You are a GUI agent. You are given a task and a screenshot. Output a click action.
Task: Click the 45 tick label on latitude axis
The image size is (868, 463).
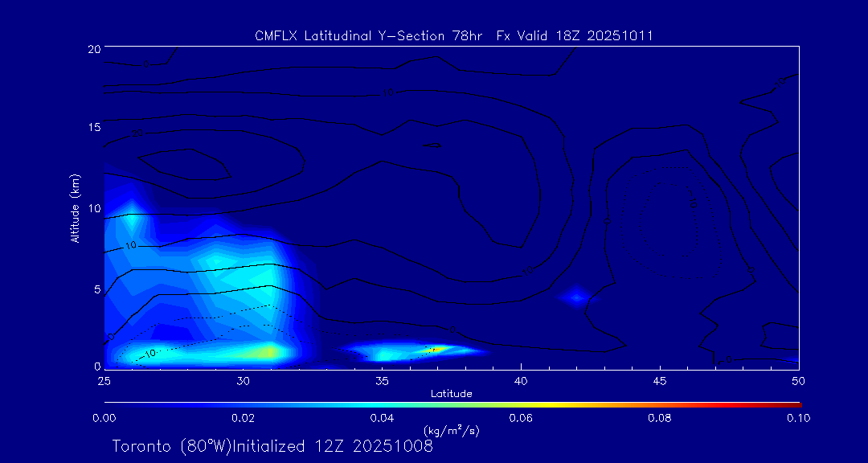pos(660,379)
